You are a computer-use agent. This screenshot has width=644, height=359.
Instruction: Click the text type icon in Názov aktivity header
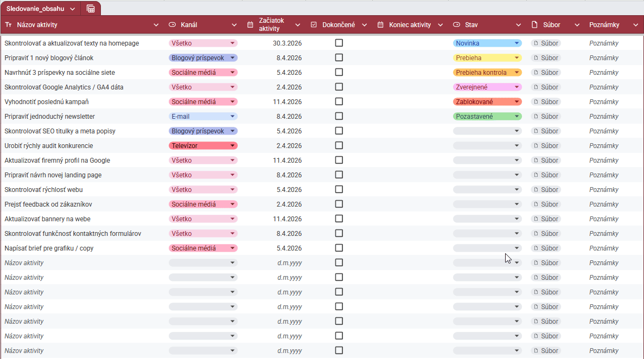[8, 24]
